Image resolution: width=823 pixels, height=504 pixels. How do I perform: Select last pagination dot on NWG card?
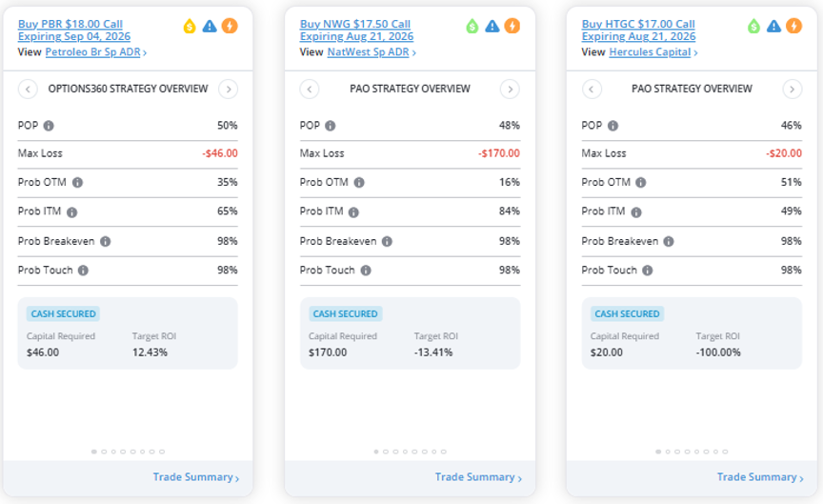(x=444, y=452)
